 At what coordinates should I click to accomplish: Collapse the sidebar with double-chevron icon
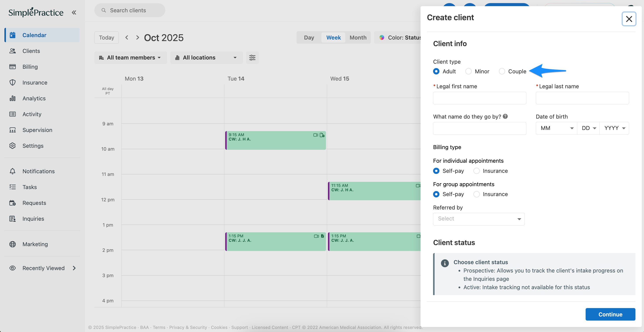click(x=74, y=12)
